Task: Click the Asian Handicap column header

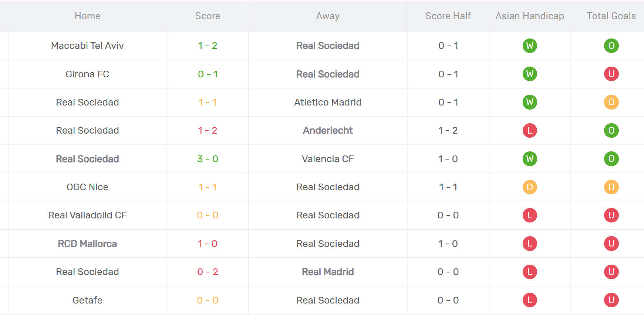Action: coord(530,16)
